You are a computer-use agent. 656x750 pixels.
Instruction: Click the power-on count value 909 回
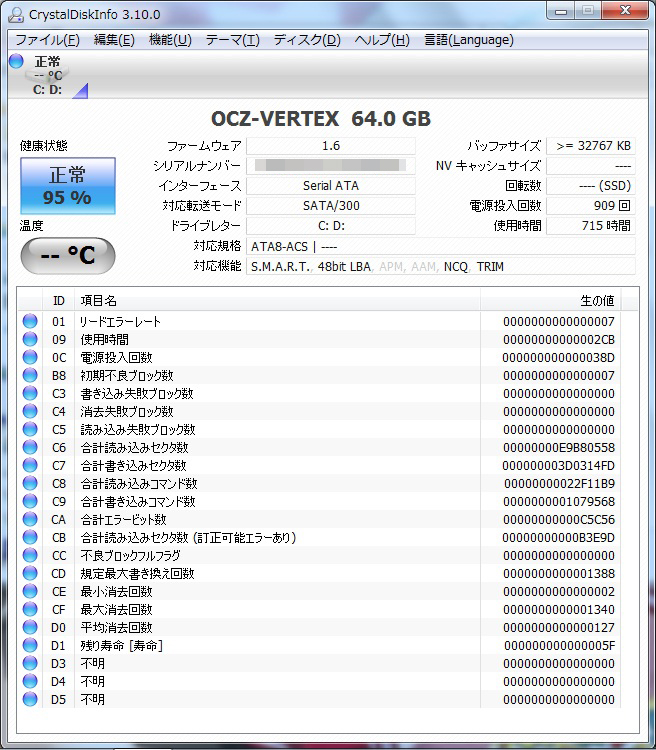591,206
